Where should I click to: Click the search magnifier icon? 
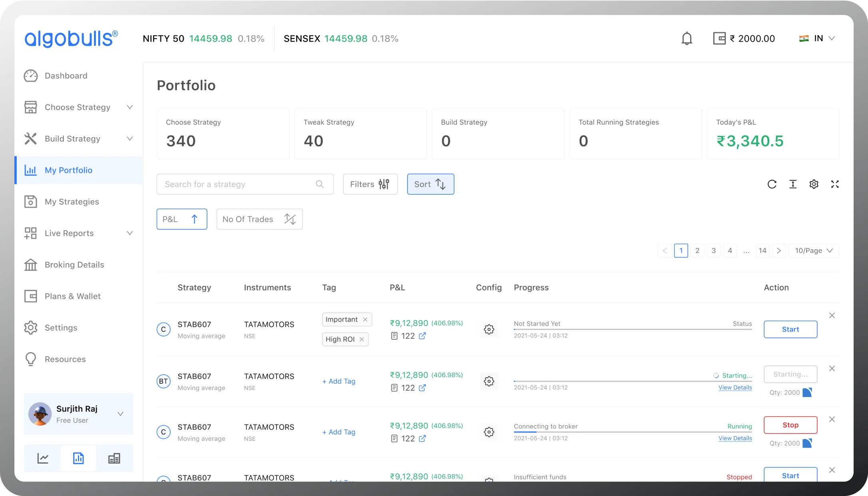[x=320, y=184]
